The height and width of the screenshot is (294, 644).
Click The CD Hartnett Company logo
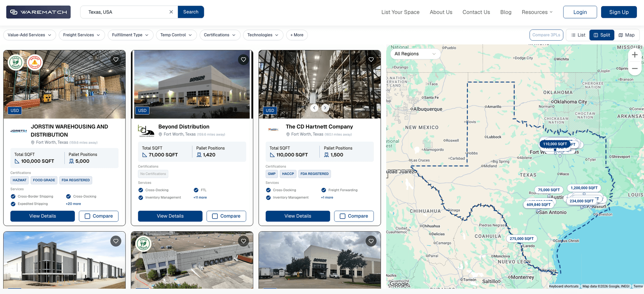[x=274, y=130]
